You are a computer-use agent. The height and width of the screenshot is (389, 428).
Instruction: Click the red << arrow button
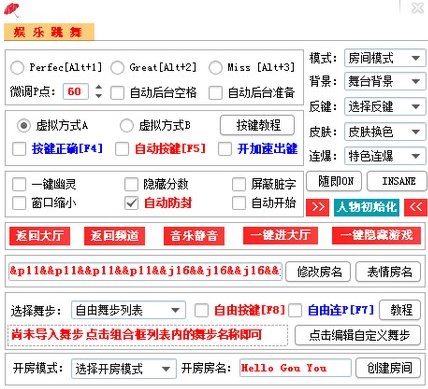416,208
